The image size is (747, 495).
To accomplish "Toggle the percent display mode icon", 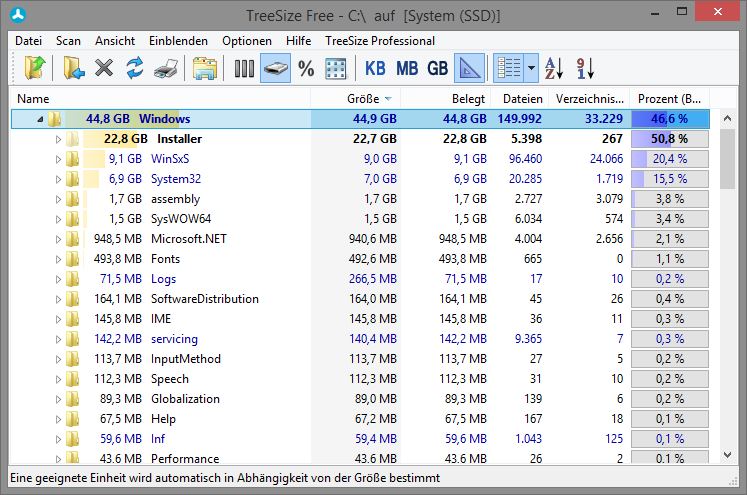I will click(x=306, y=69).
